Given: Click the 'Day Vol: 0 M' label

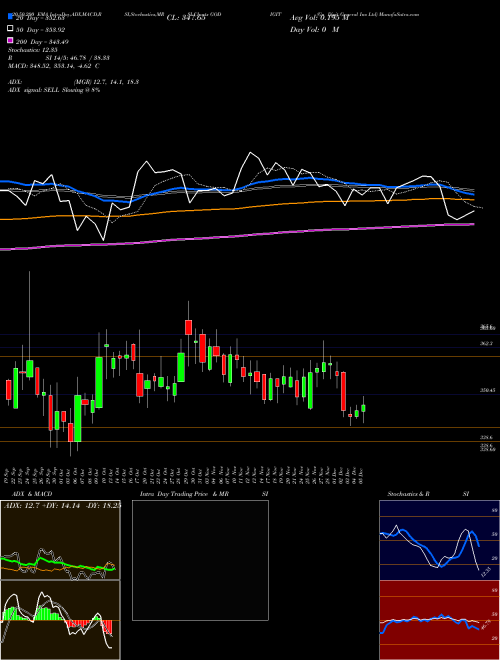Looking at the screenshot, I should [314, 29].
